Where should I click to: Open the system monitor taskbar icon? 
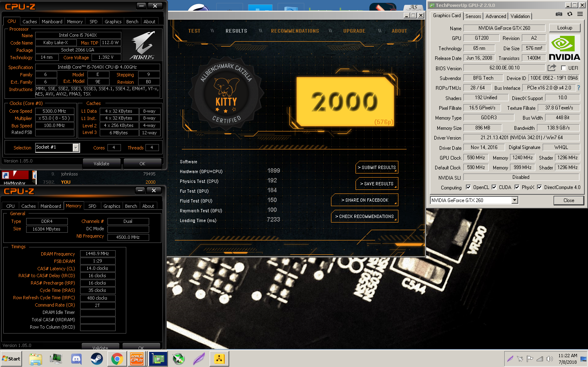click(56, 359)
